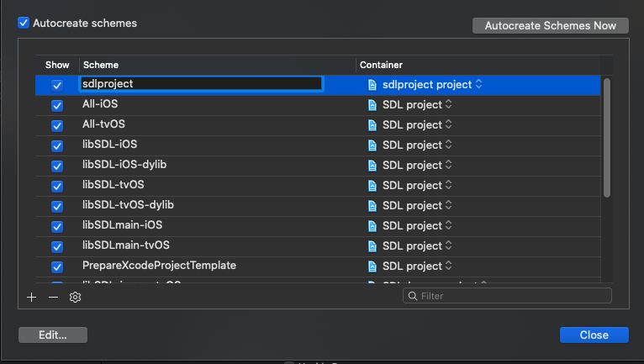This screenshot has height=364, width=644.
Task: Click the sdlproject scheme name field
Action: [x=201, y=84]
